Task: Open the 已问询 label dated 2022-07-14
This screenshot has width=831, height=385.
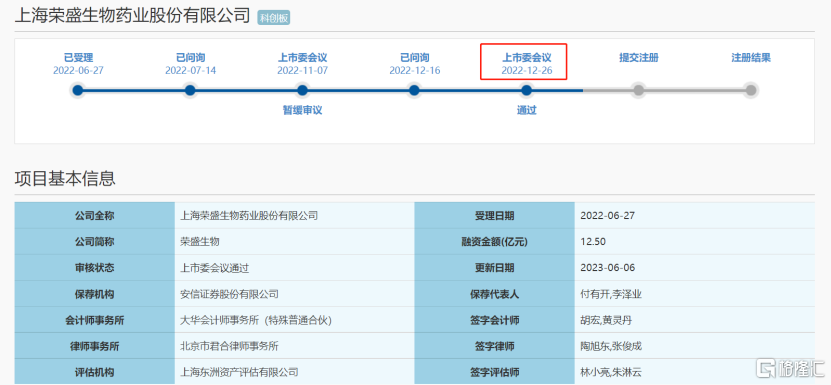Action: point(190,58)
